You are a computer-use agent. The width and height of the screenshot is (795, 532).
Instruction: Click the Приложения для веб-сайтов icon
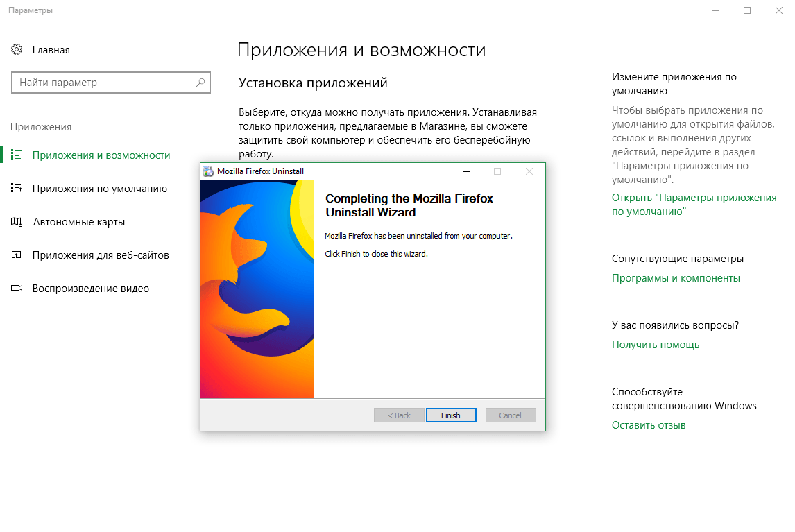[16, 255]
